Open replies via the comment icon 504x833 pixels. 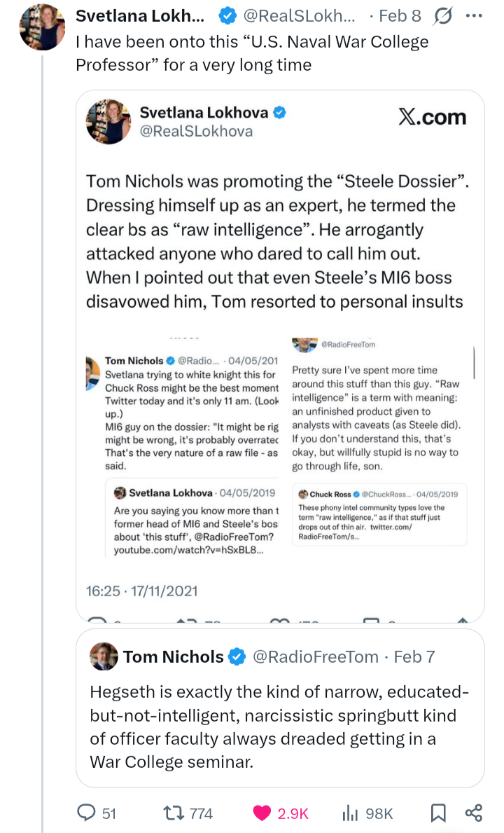pos(86,813)
